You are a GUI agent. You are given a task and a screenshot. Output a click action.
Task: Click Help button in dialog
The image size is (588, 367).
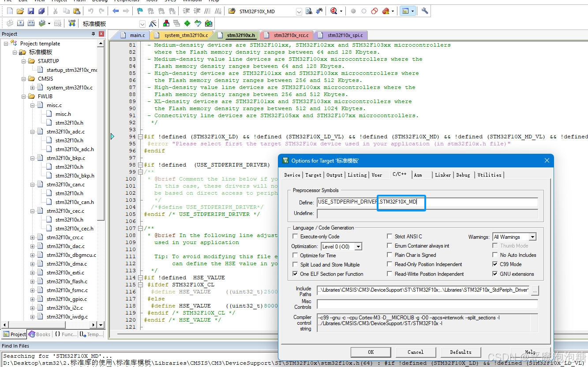pos(530,352)
